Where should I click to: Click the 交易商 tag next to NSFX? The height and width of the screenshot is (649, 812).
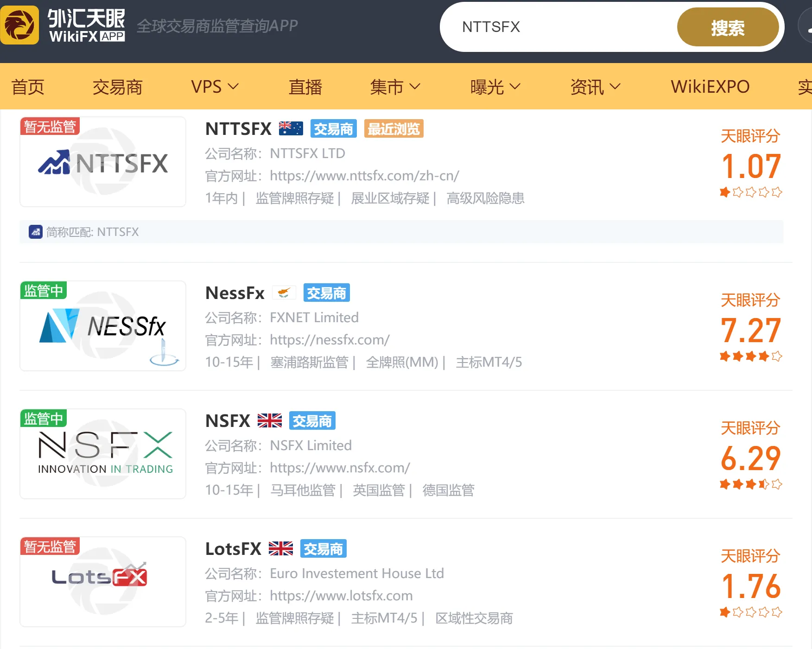(x=312, y=420)
